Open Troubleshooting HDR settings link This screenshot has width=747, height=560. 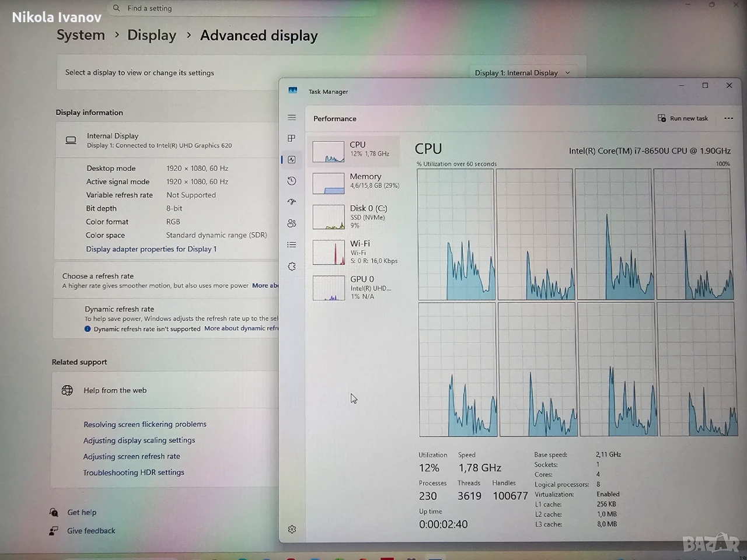click(x=134, y=473)
